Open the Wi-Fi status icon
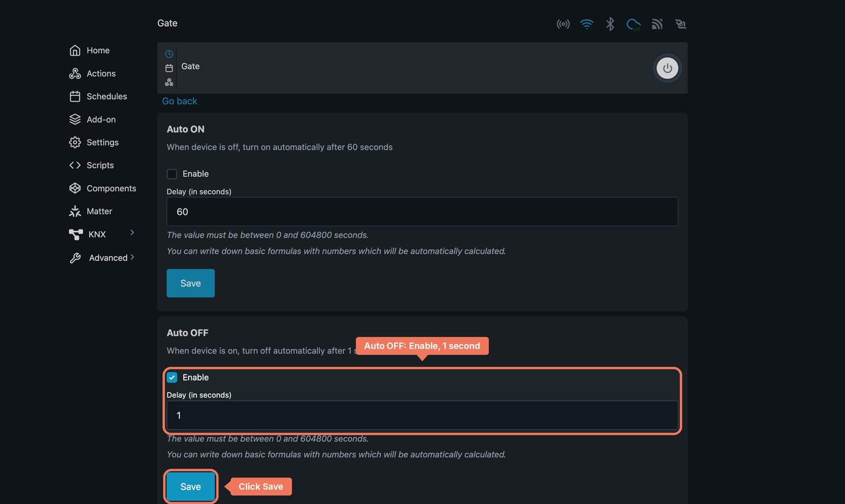This screenshot has height=504, width=845. 587,24
